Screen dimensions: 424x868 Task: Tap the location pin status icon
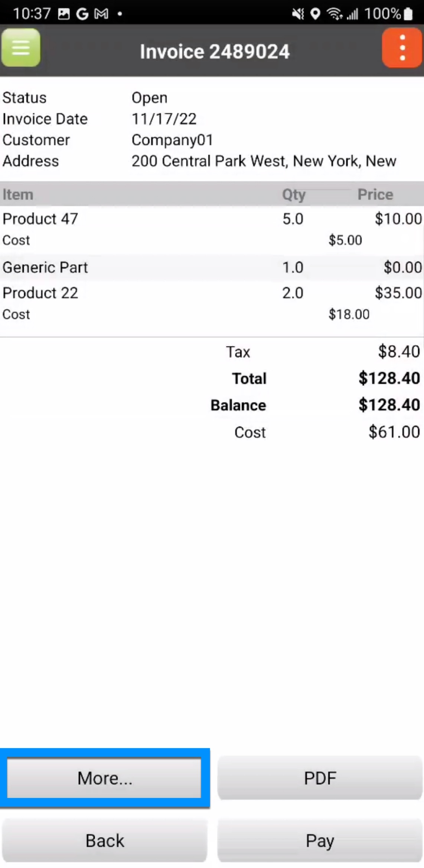point(315,14)
